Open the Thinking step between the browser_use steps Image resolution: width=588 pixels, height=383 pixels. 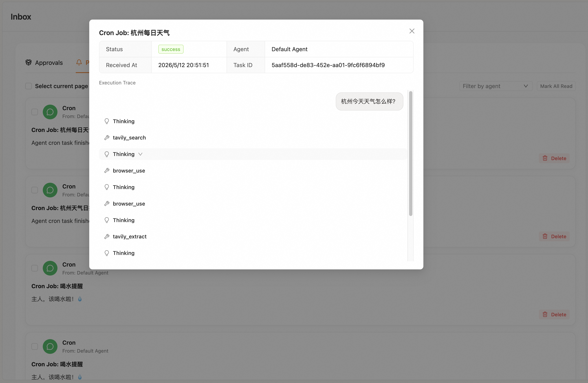pos(253,187)
